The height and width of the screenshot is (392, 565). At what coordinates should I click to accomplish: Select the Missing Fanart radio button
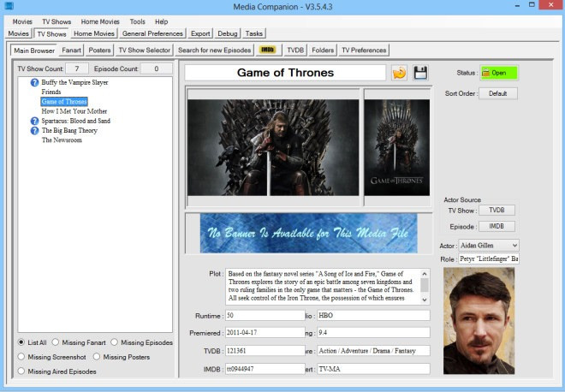point(55,342)
